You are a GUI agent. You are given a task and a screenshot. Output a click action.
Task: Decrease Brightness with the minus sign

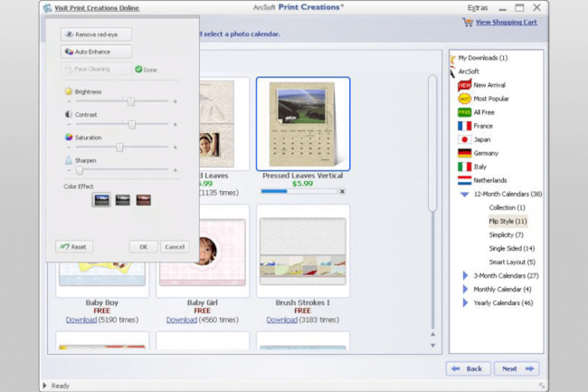click(x=69, y=101)
